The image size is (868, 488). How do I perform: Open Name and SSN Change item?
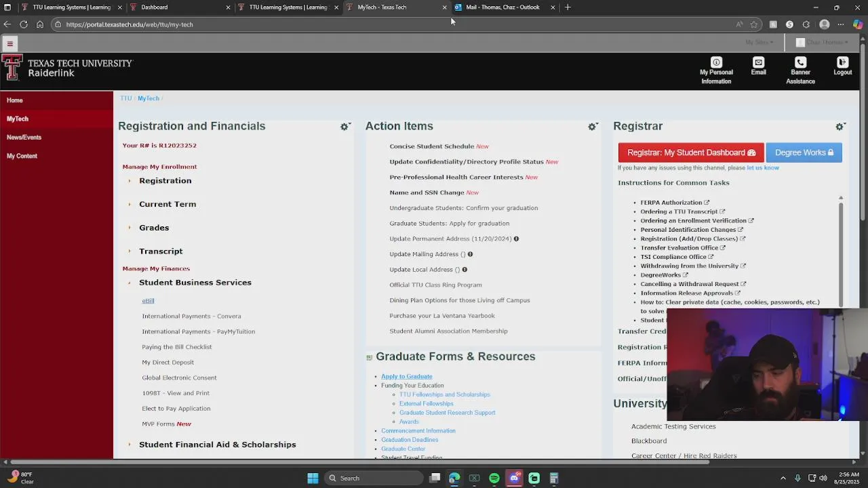pos(427,192)
